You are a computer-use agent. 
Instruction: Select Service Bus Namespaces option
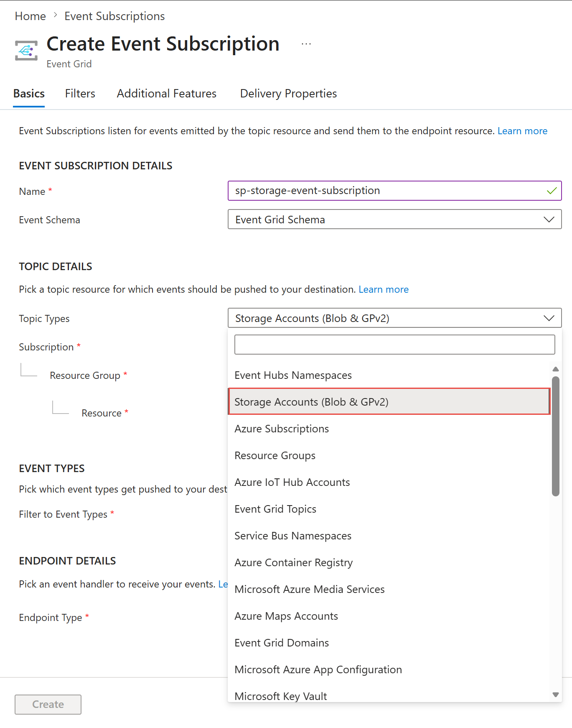(x=389, y=536)
